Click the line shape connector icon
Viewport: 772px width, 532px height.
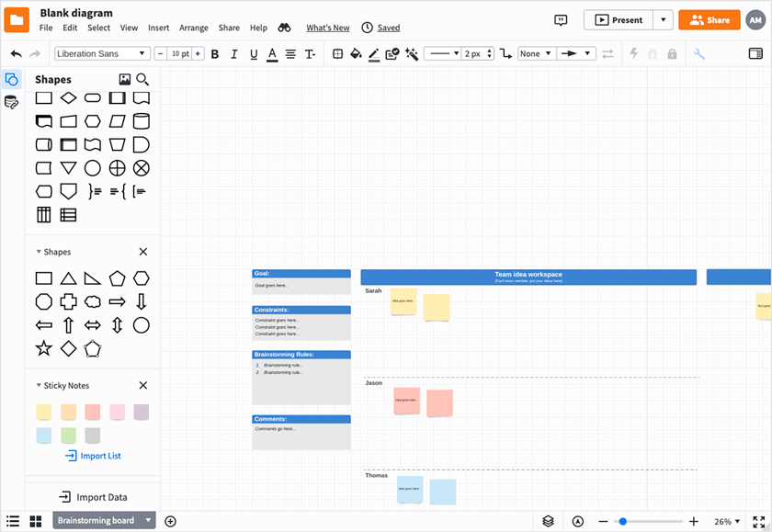coord(505,53)
